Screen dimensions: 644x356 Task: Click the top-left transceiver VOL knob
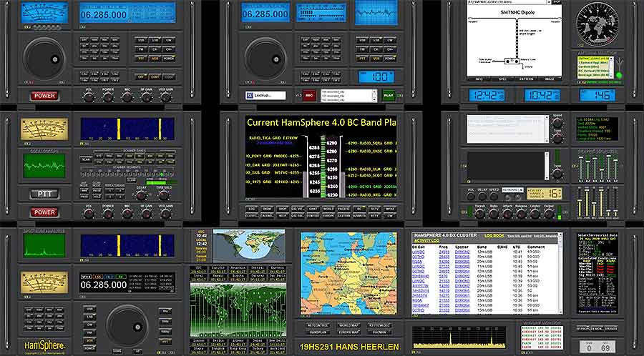88,97
